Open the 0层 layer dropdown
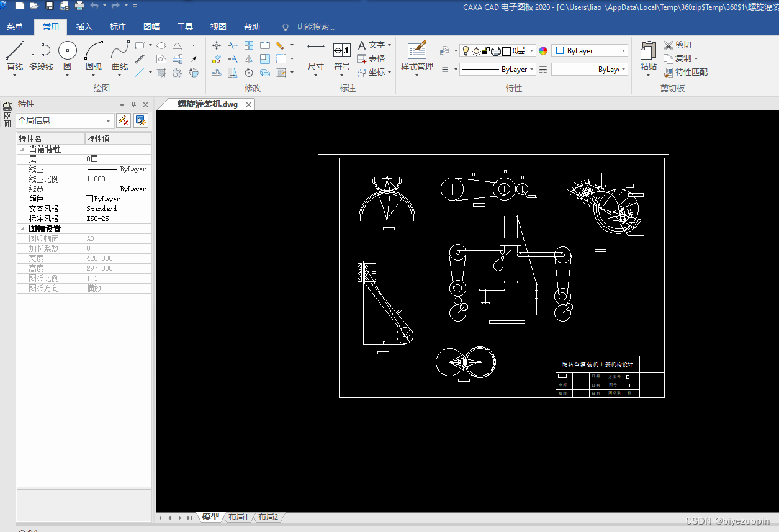 [x=532, y=51]
